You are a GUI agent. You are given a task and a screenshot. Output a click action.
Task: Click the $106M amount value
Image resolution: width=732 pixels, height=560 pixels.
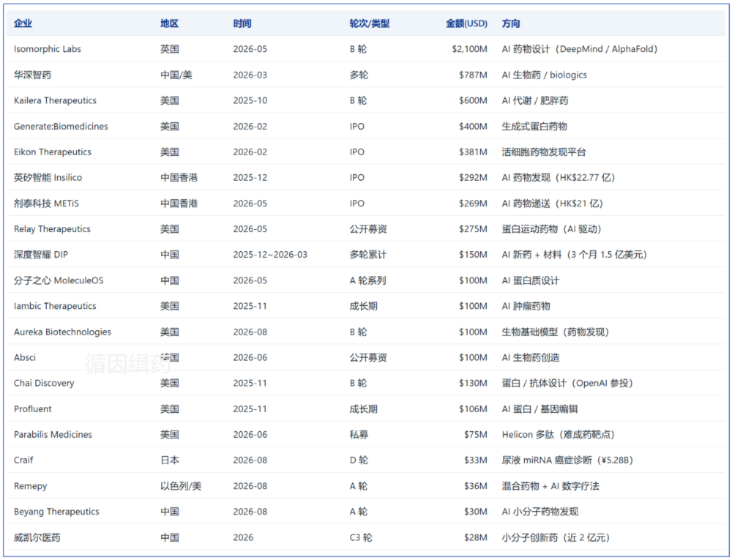473,408
